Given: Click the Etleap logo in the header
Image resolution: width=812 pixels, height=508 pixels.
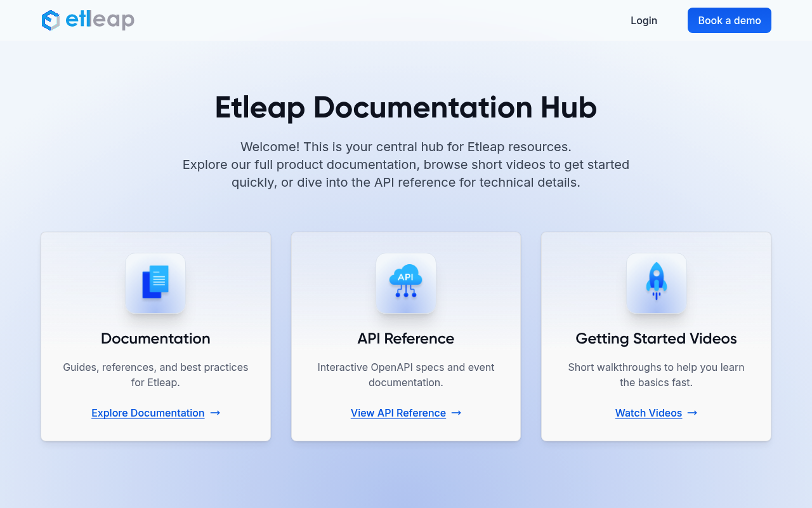Looking at the screenshot, I should click(88, 20).
